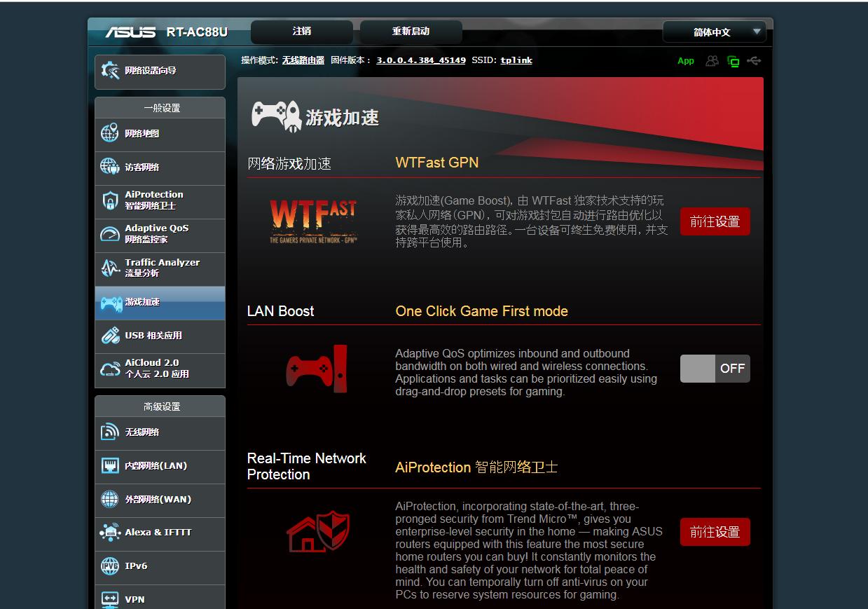The image size is (868, 609).
Task: Click the red house shield AiProtection image
Action: point(318,532)
